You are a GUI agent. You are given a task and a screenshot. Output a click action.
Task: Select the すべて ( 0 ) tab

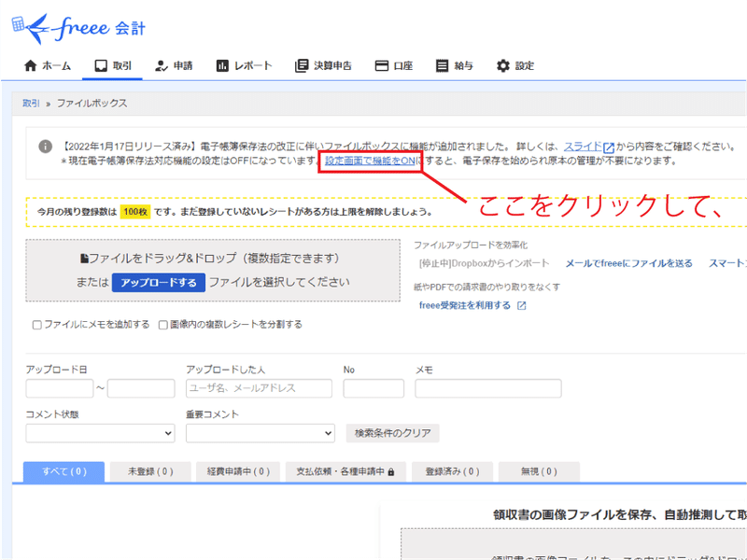pos(63,472)
